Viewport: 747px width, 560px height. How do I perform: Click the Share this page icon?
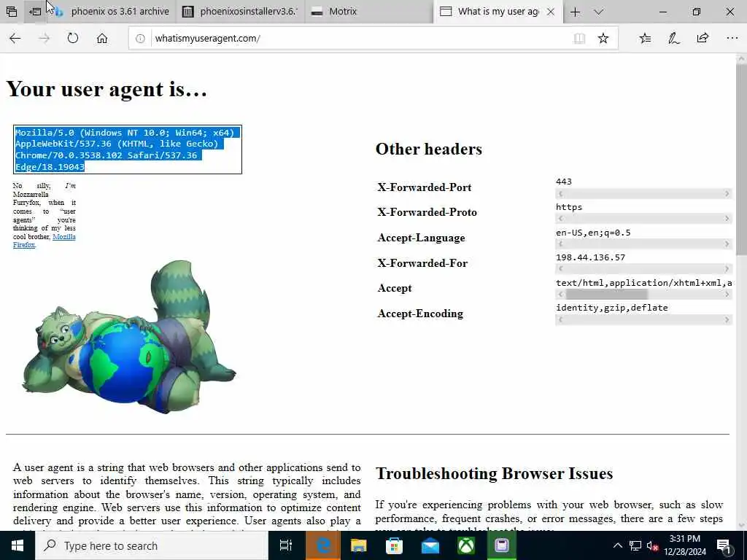[703, 38]
